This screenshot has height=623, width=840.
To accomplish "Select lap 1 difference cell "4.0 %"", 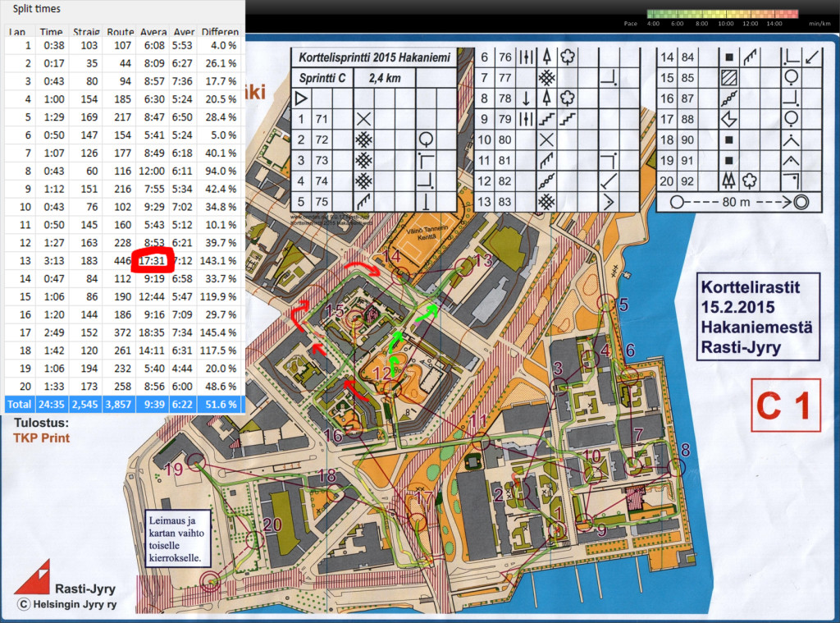I will click(223, 46).
